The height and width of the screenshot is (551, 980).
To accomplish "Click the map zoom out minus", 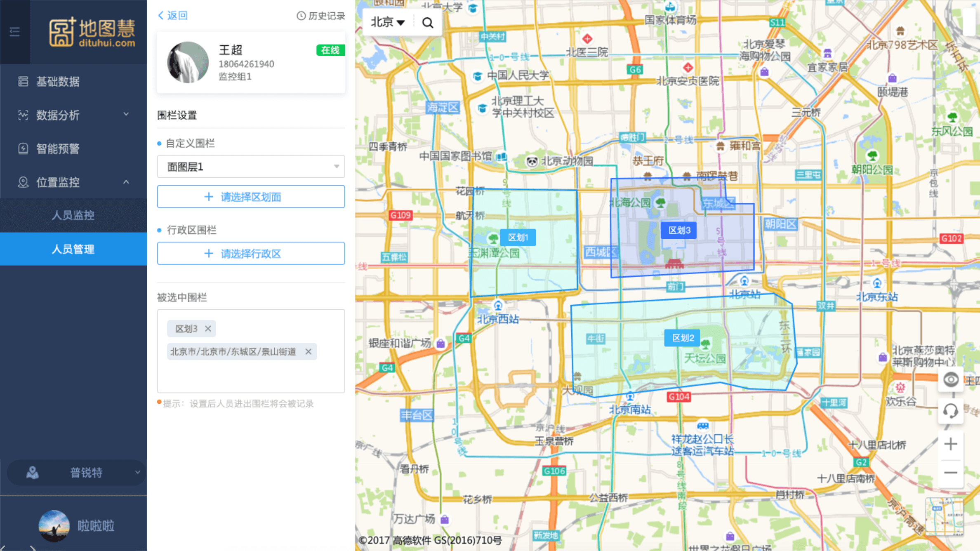I will pos(951,473).
